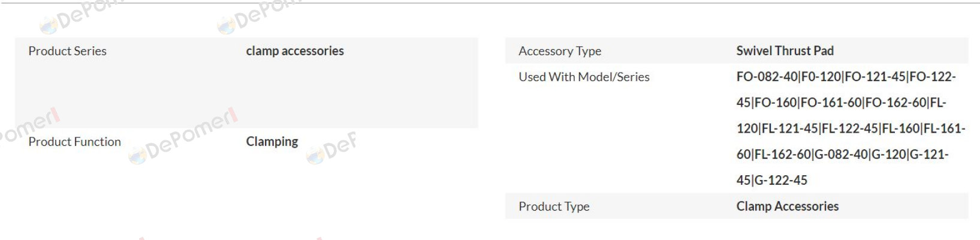Viewport: 980px width, 240px height.
Task: Click the DePomer watermark beside Product Function
Action: (183, 136)
